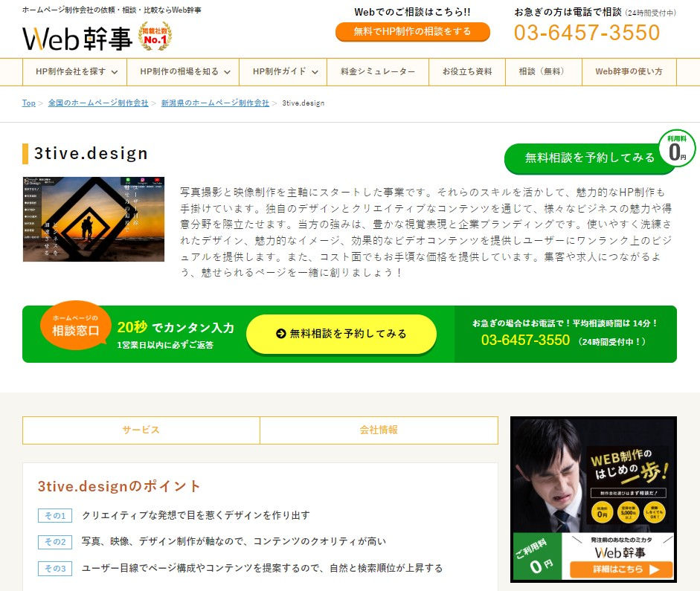The width and height of the screenshot is (700, 591).
Task: Open the 3tive.design website screenshot thumbnail
Action: point(94,219)
